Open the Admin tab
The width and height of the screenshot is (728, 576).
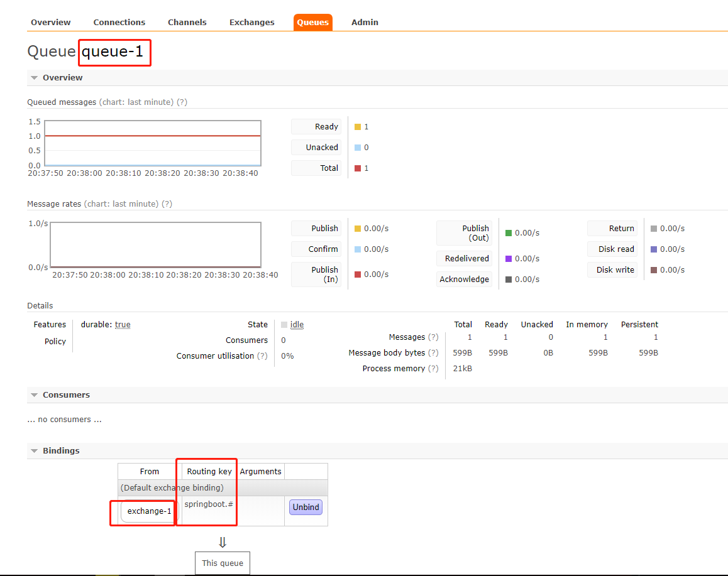coord(365,22)
